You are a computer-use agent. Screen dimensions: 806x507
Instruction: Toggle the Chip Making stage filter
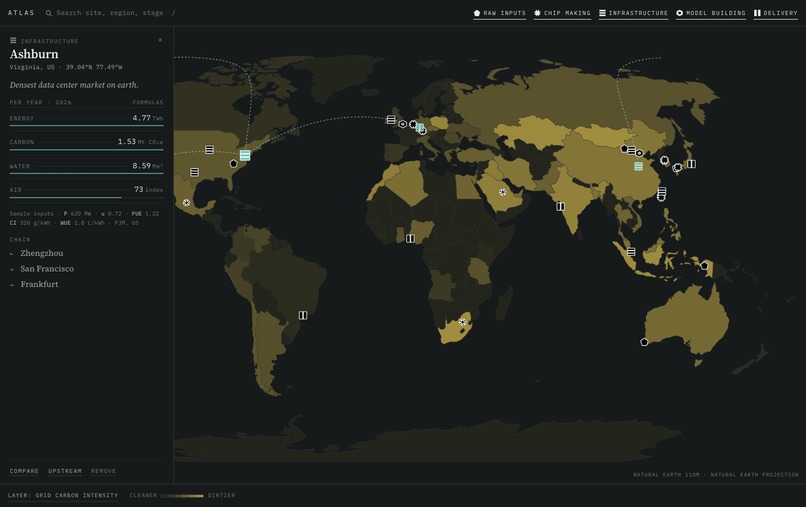coord(562,13)
